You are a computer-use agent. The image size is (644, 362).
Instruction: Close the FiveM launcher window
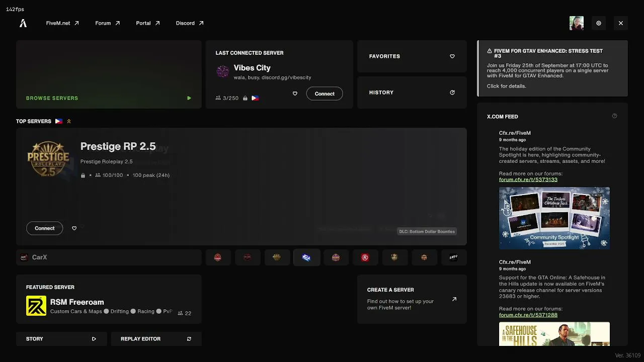coord(621,23)
